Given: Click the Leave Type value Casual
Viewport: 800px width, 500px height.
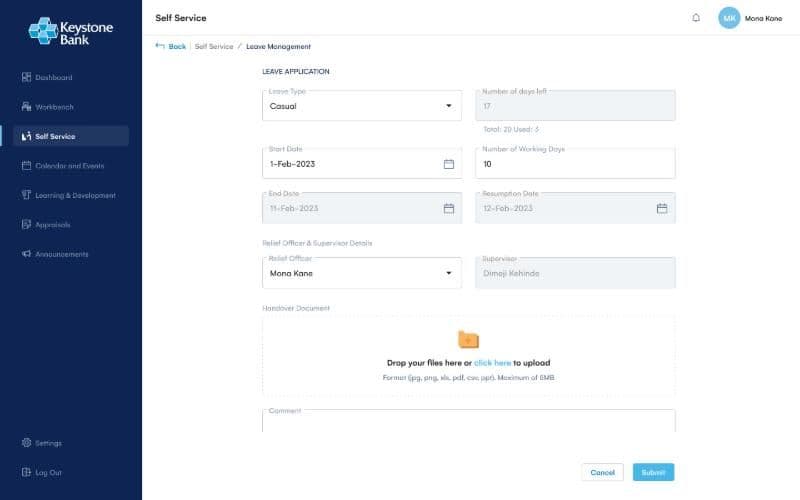Looking at the screenshot, I should [x=283, y=106].
